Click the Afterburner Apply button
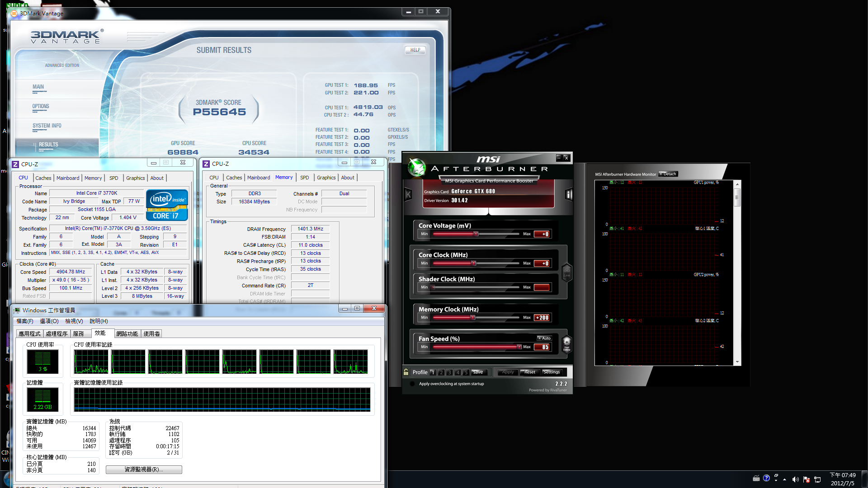Image resolution: width=868 pixels, height=488 pixels. [508, 372]
